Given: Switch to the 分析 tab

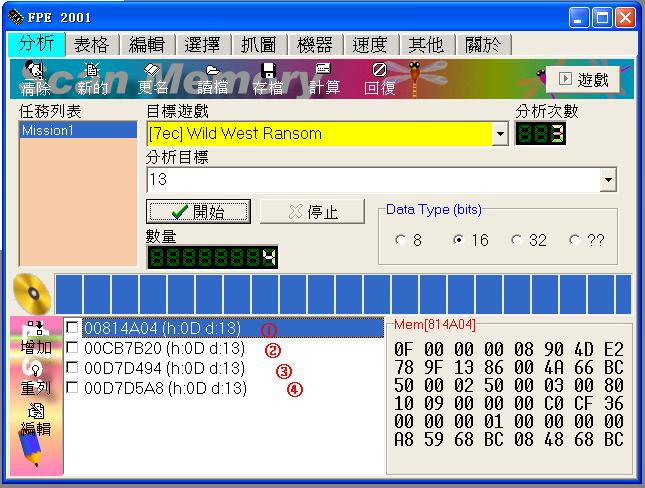Looking at the screenshot, I should pyautogui.click(x=36, y=44).
